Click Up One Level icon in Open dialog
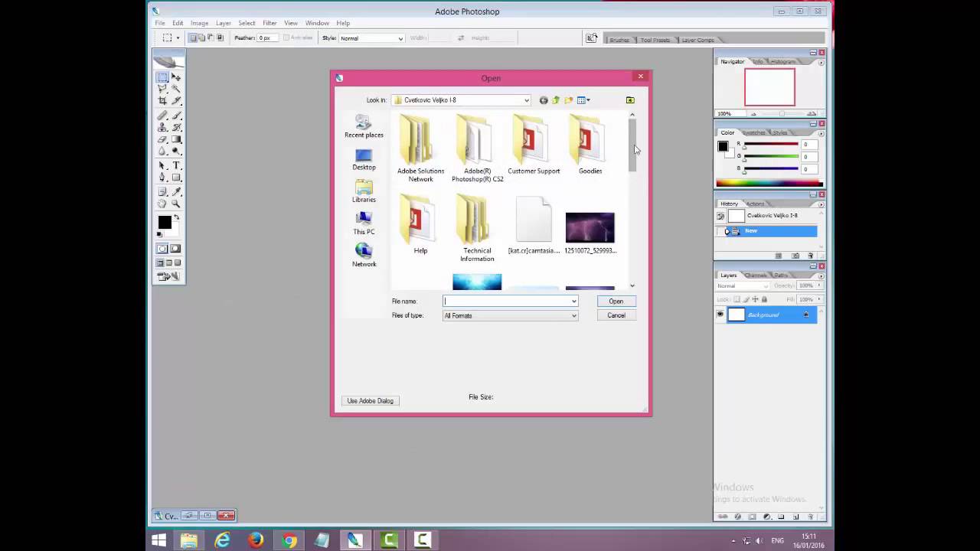980x551 pixels. pyautogui.click(x=556, y=100)
